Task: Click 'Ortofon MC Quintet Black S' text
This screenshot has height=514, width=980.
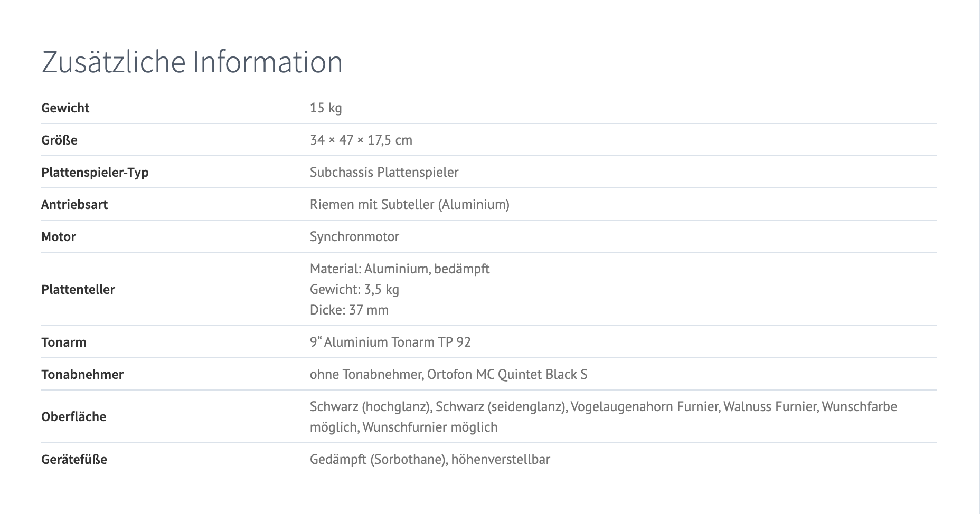Action: tap(507, 375)
